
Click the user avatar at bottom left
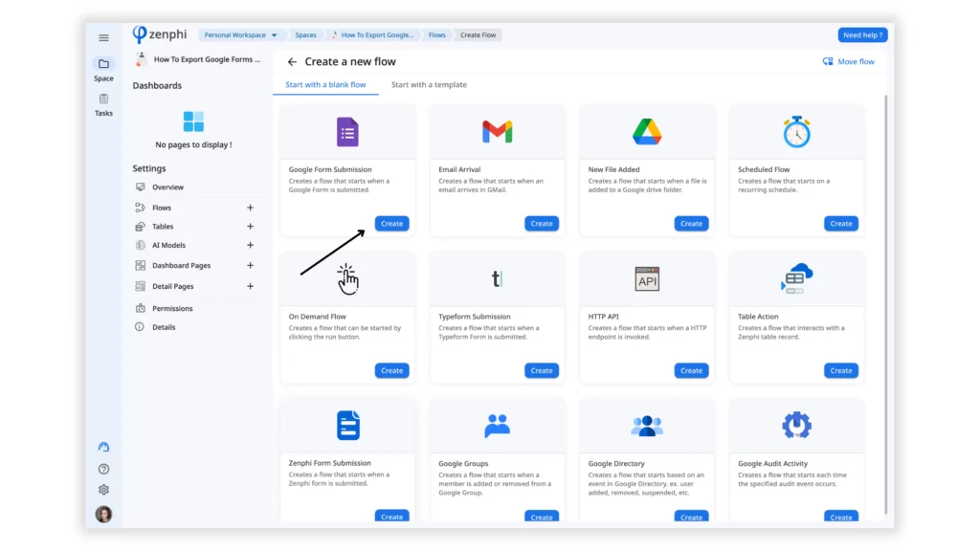tap(103, 514)
